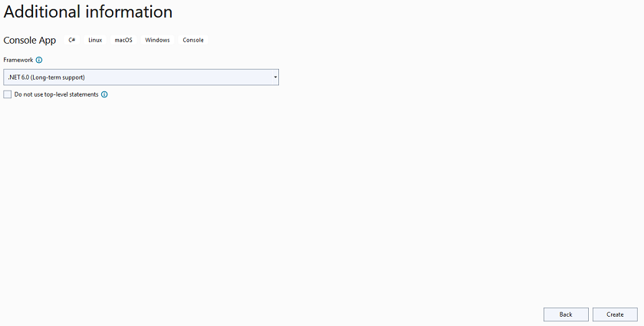Select the '.NET 6.0 (Long-term support)' text
Viewport: 644px width, 326px height.
47,77
